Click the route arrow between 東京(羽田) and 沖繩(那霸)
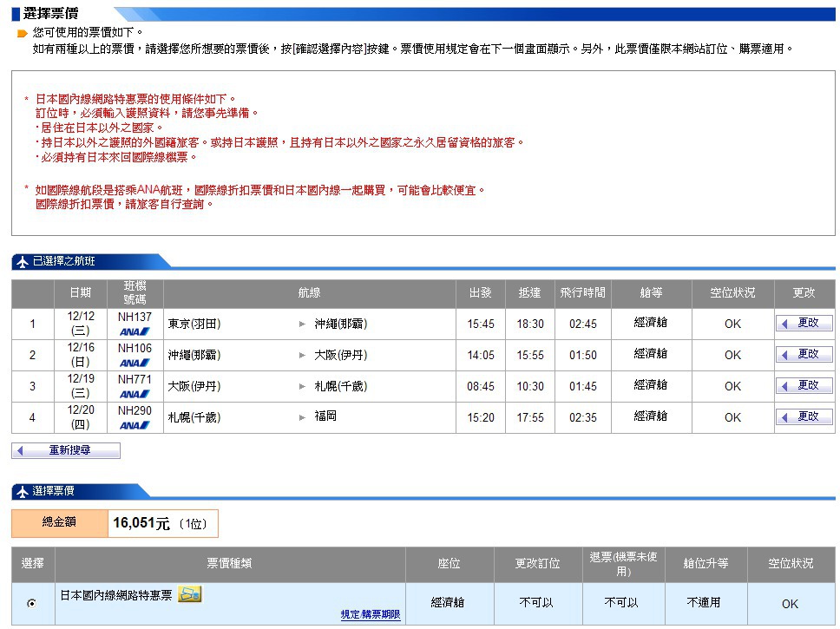The width and height of the screenshot is (840, 629). click(302, 324)
